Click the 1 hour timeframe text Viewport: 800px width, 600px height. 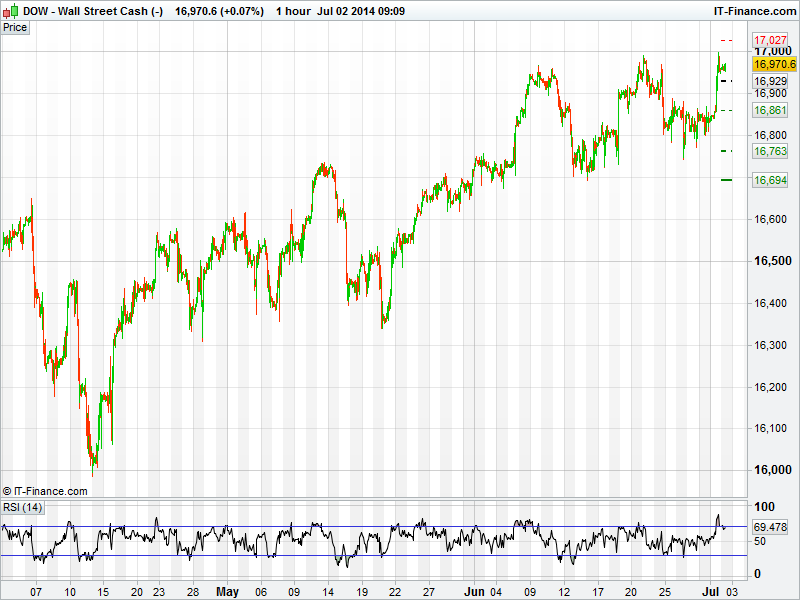[293, 11]
